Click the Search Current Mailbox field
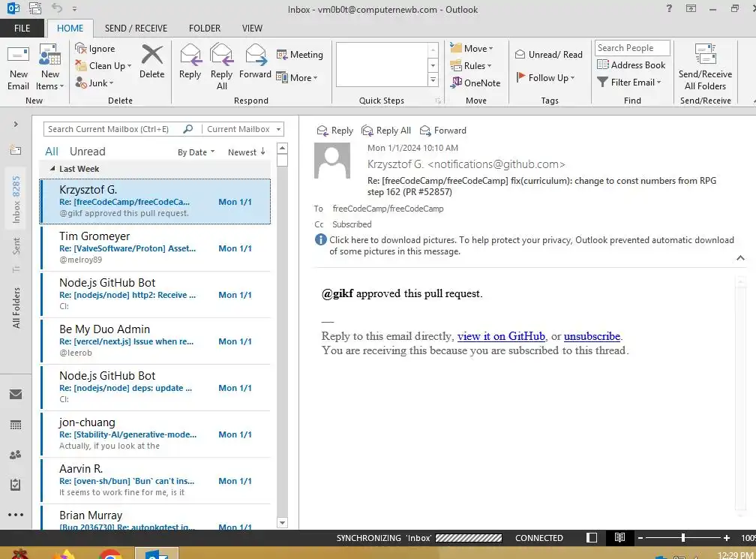This screenshot has height=559, width=756. [x=114, y=129]
